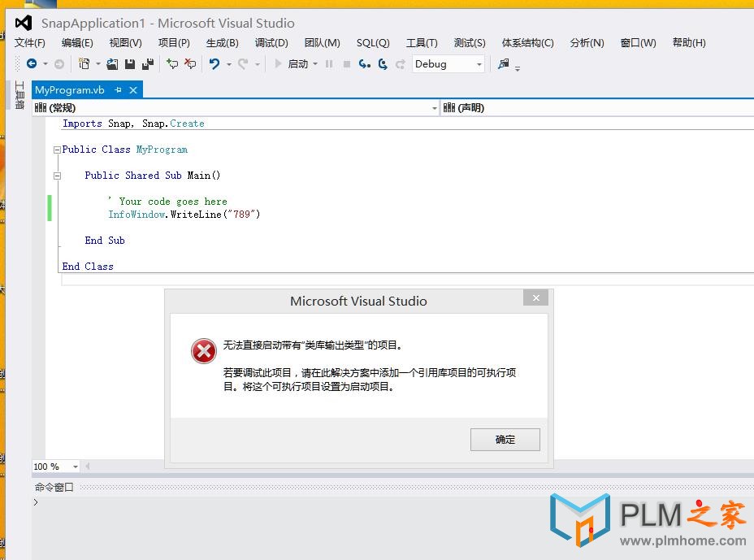Click the 命令窗口 panel title
This screenshot has height=560, width=754.
click(x=54, y=488)
